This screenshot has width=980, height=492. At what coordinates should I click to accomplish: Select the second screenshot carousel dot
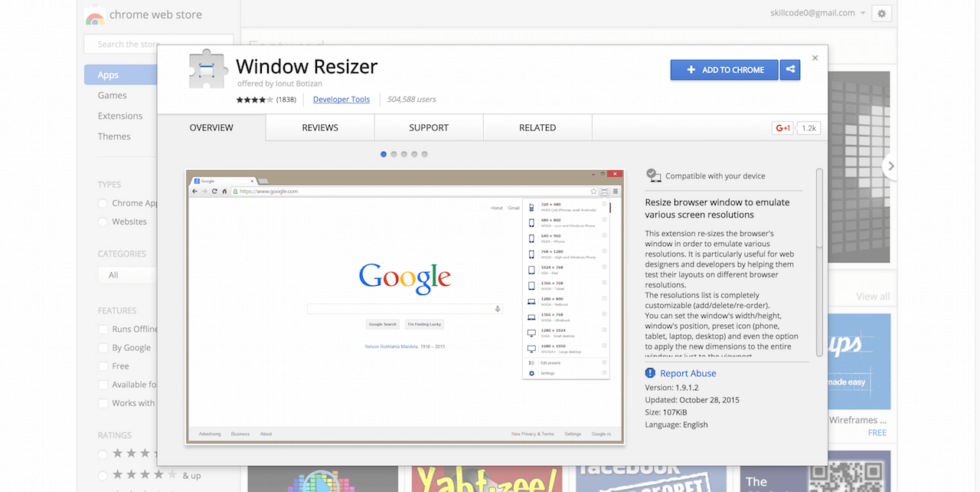(394, 154)
